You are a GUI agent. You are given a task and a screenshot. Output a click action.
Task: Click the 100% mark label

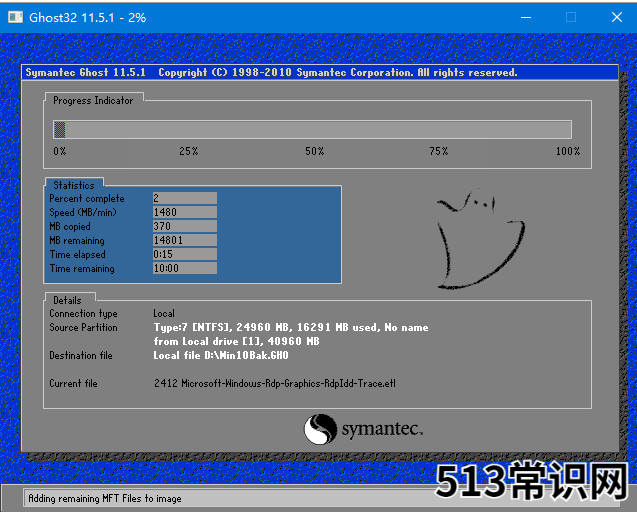pos(568,151)
